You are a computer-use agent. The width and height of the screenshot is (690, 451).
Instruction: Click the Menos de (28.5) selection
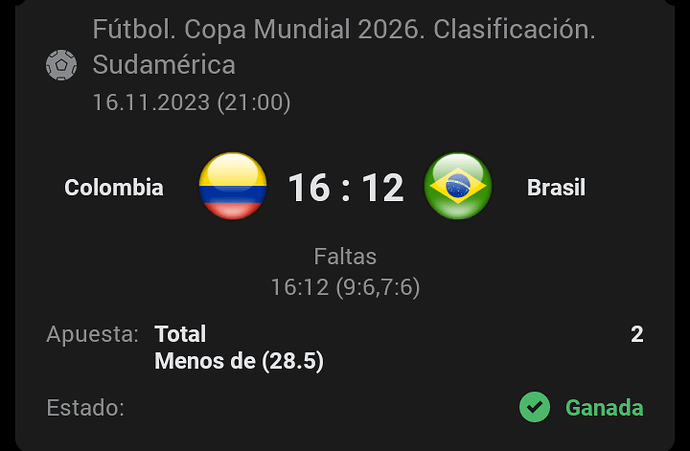(x=239, y=361)
